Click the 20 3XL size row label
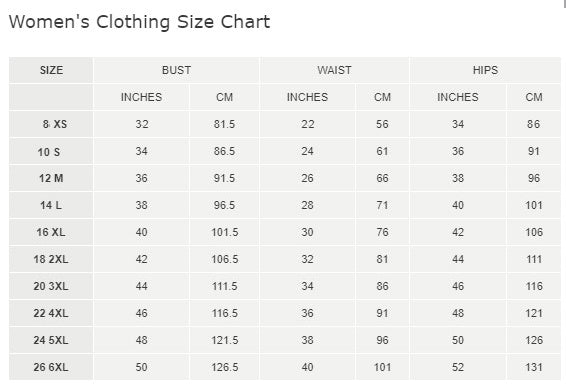 point(51,286)
